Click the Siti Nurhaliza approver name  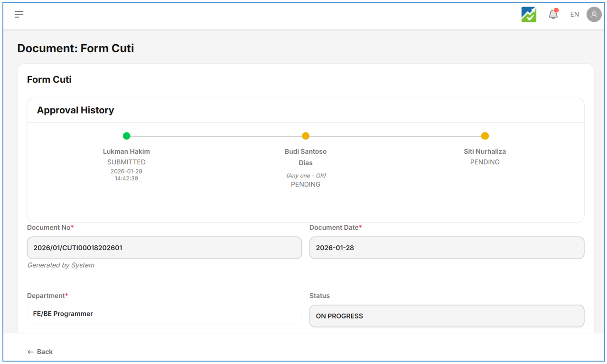pos(485,151)
